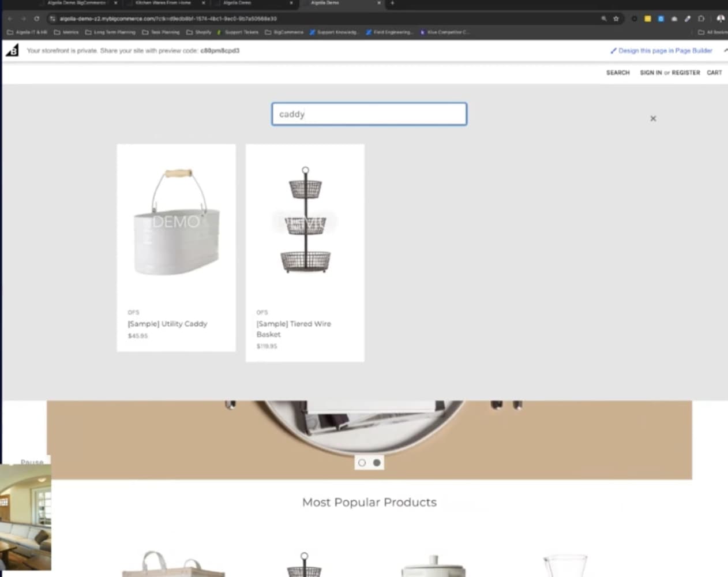Screen dimensions: 728x577
Task: Click the browser back arrow
Action: pyautogui.click(x=10, y=18)
